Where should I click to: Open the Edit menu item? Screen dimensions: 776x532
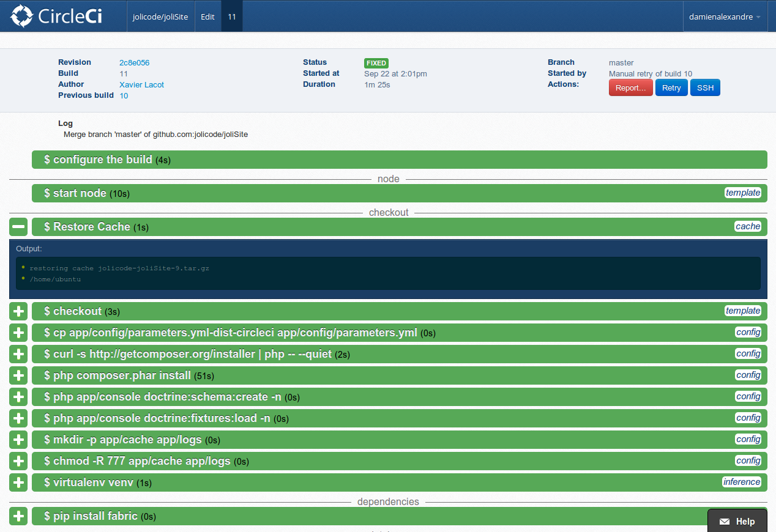click(x=207, y=17)
